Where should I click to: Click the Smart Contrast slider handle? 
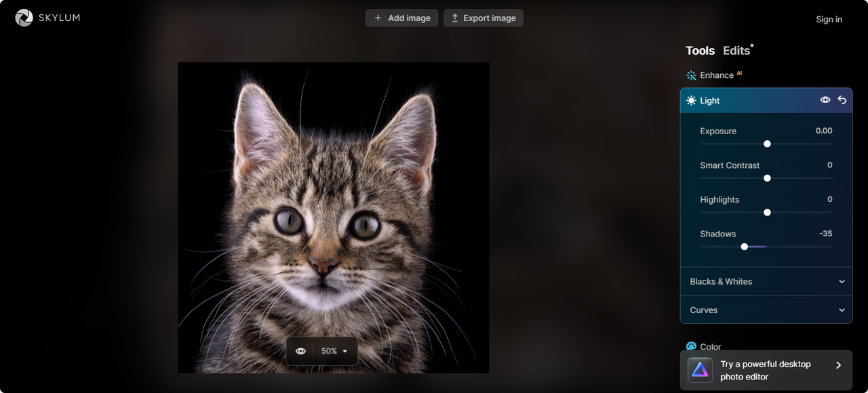(767, 178)
